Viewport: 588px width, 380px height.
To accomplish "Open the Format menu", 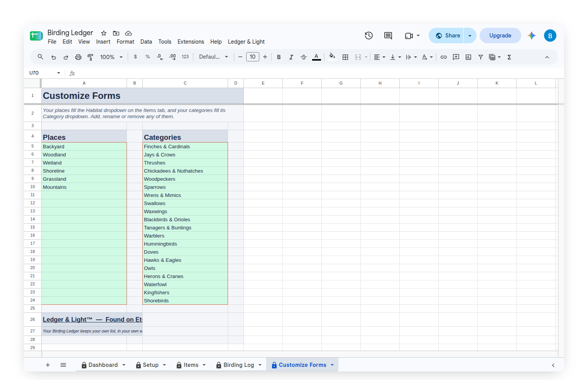I will coord(125,42).
